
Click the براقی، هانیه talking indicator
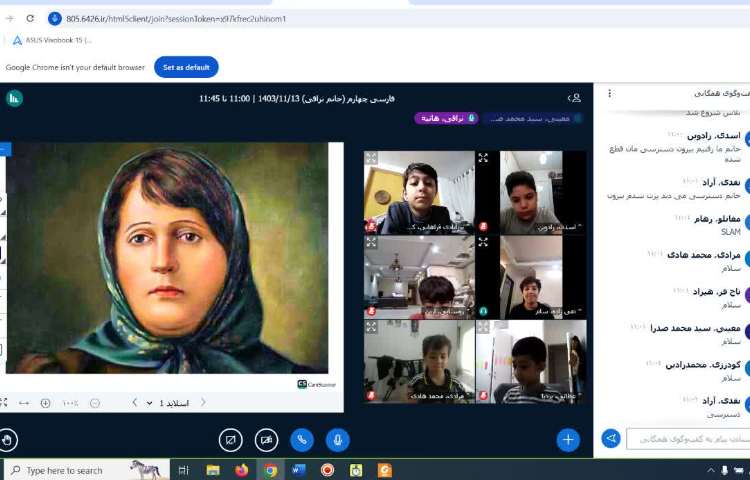point(447,118)
